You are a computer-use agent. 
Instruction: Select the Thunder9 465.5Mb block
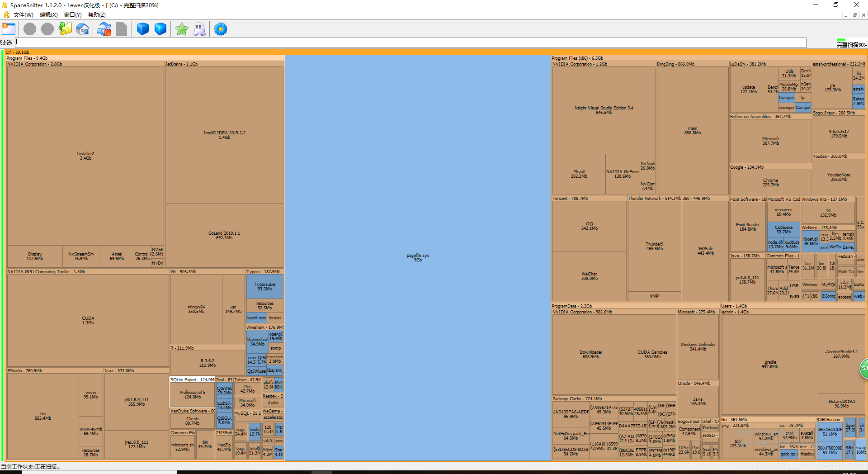pyautogui.click(x=655, y=246)
